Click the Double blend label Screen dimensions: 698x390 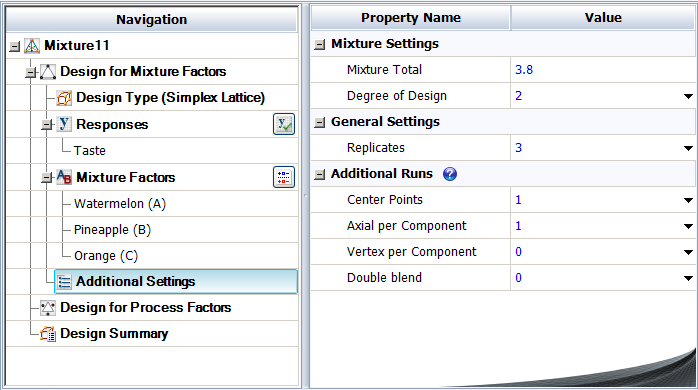pos(384,278)
